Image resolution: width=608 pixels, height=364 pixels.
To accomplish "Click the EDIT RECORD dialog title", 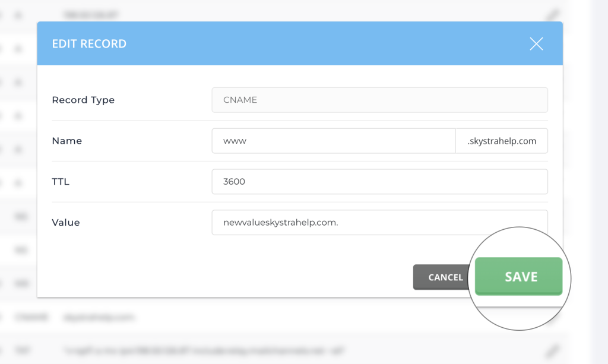I will tap(89, 44).
